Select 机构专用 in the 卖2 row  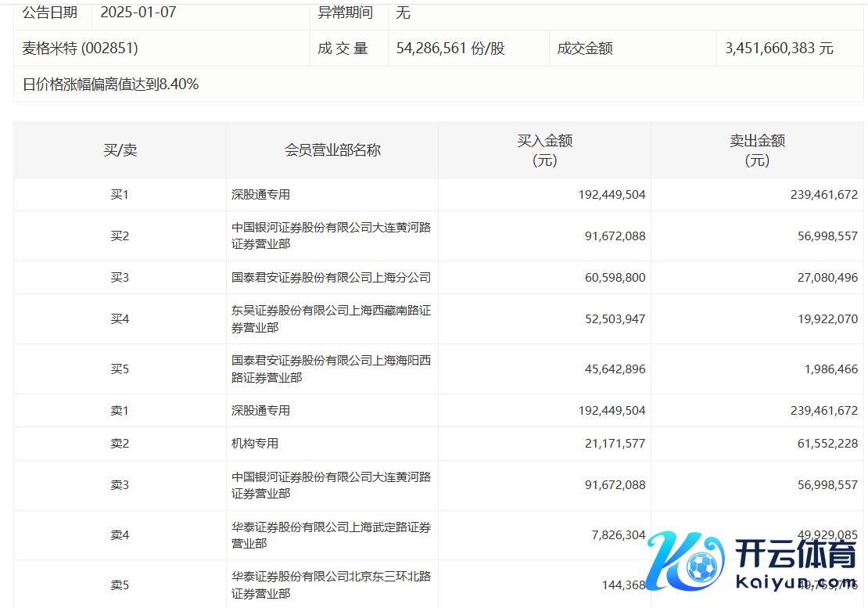point(255,444)
